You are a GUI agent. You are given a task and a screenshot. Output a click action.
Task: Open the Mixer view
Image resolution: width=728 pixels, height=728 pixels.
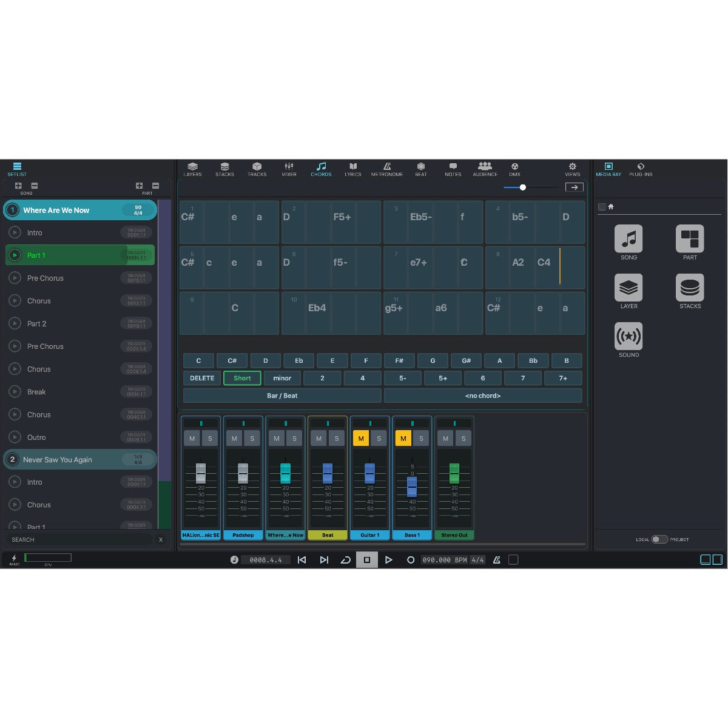[x=289, y=169]
